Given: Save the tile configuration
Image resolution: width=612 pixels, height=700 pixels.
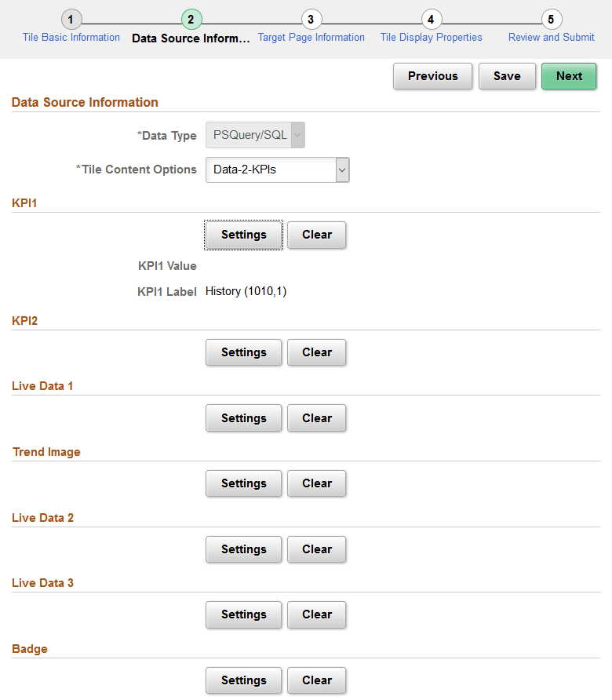Looking at the screenshot, I should click(x=507, y=76).
